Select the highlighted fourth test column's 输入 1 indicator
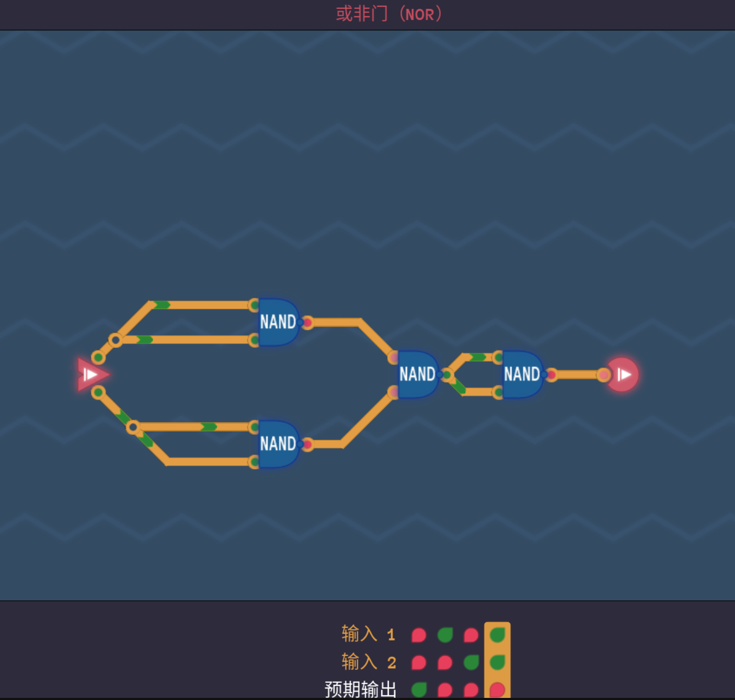 pos(497,635)
